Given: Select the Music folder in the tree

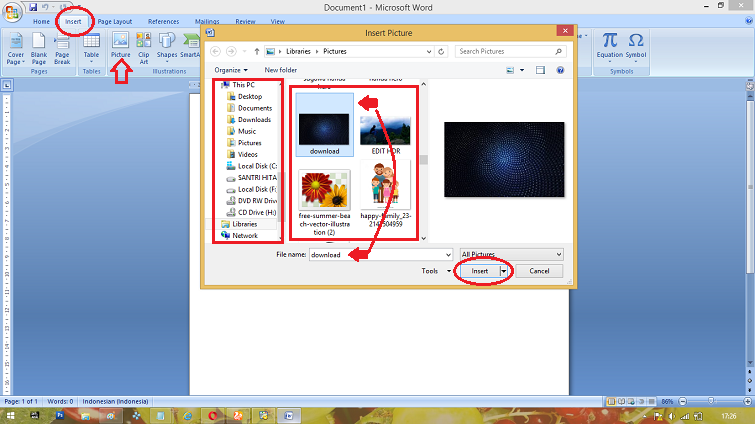Looking at the screenshot, I should (247, 131).
